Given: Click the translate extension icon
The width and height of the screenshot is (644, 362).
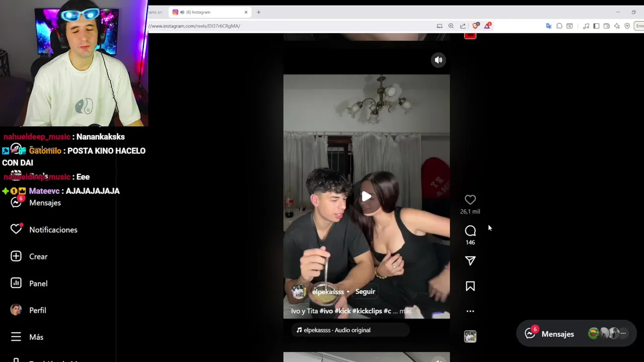Looking at the screenshot, I should point(548,26).
